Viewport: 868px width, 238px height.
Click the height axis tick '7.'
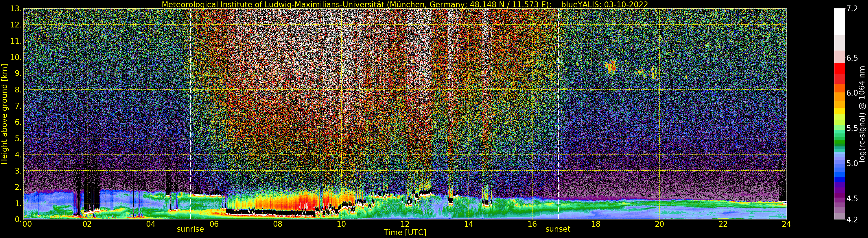(18, 106)
